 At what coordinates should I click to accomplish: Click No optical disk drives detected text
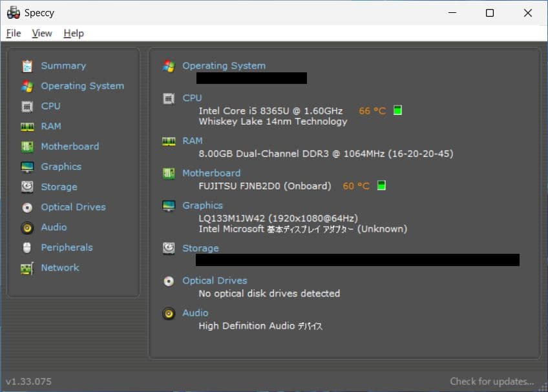coord(269,293)
